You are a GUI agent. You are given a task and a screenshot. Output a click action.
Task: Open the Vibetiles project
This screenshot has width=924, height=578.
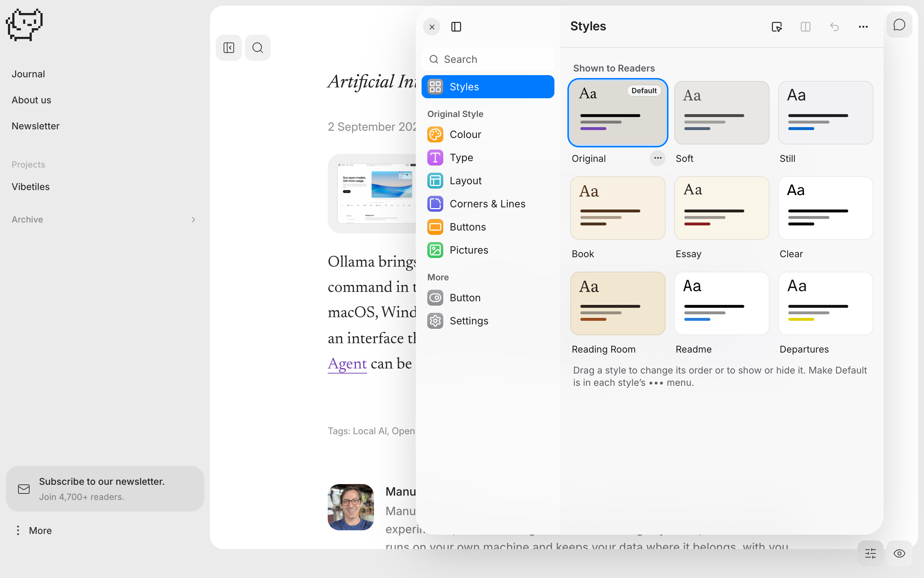31,187
